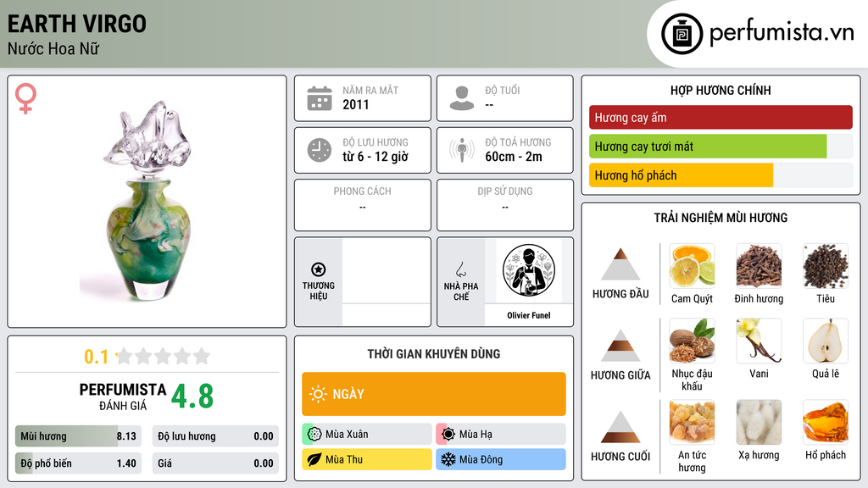Click the Nhục đậu khấu nutmeg image
Viewport: 868px width, 488px height.
coord(692,341)
